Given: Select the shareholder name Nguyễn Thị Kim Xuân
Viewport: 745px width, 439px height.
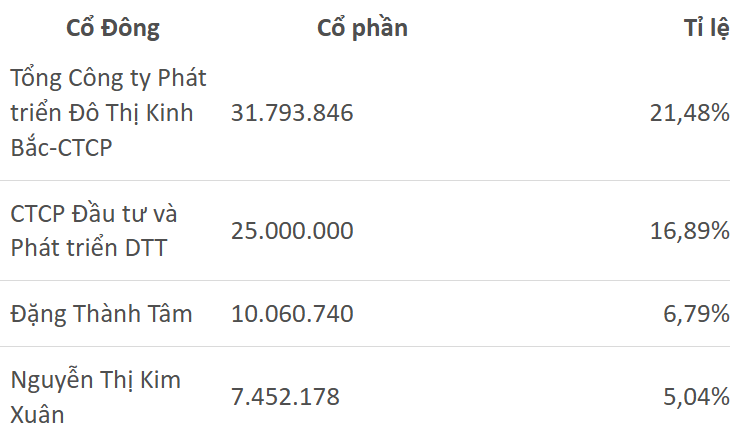Looking at the screenshot, I should [95, 397].
